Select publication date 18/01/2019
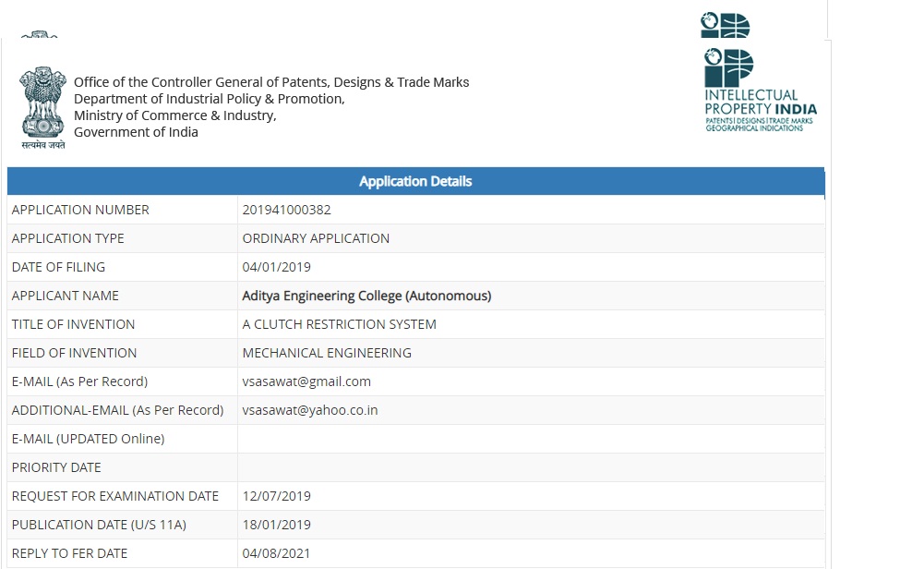Screen dimensions: 924x569 276,525
